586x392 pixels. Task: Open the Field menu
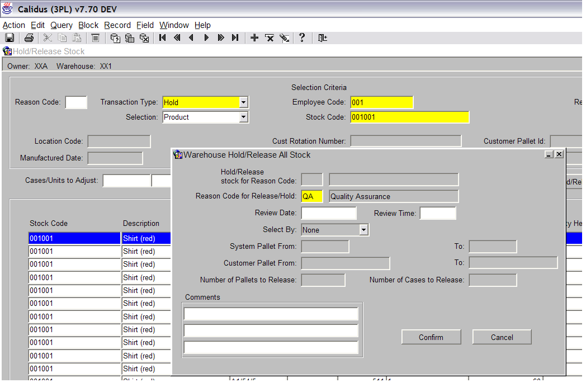pyautogui.click(x=145, y=25)
